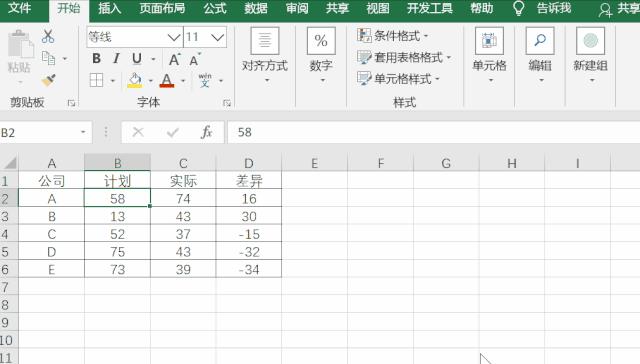
Task: Click the Cut scissors icon
Action: [48, 36]
